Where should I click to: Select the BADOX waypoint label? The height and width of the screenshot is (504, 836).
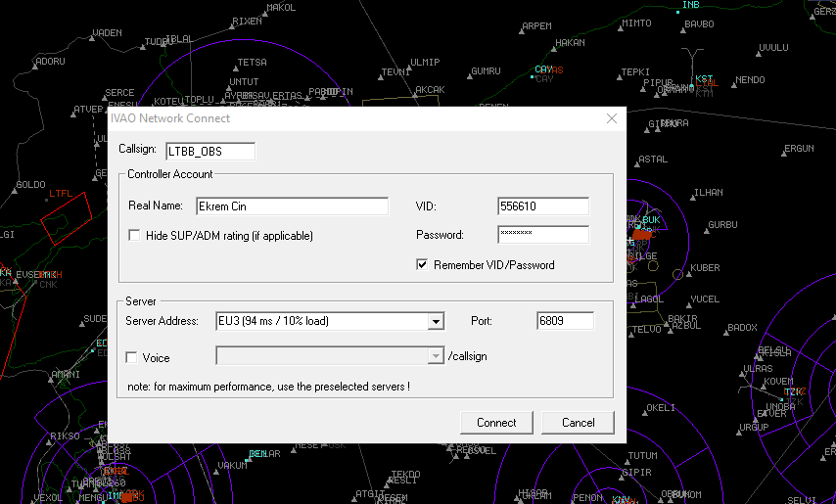[x=743, y=327]
